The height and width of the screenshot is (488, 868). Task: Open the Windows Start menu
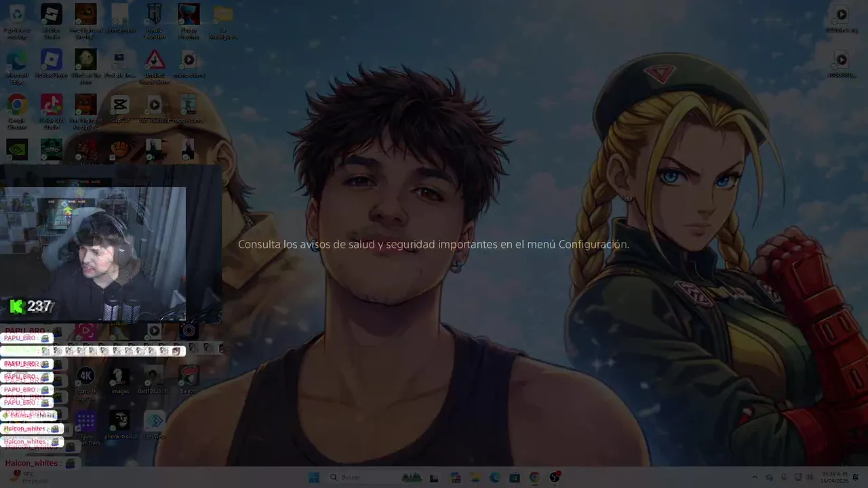point(314,477)
